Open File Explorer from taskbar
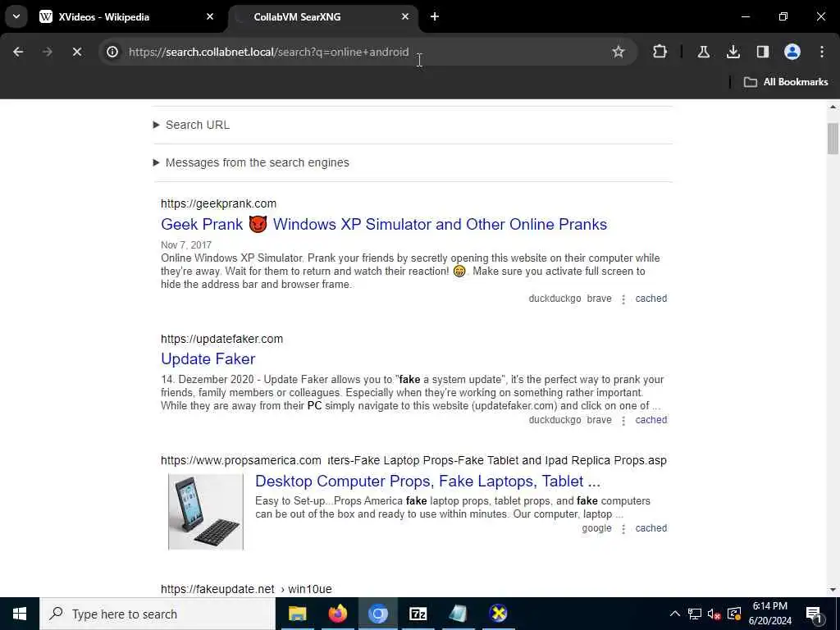This screenshot has height=630, width=840. [x=297, y=614]
